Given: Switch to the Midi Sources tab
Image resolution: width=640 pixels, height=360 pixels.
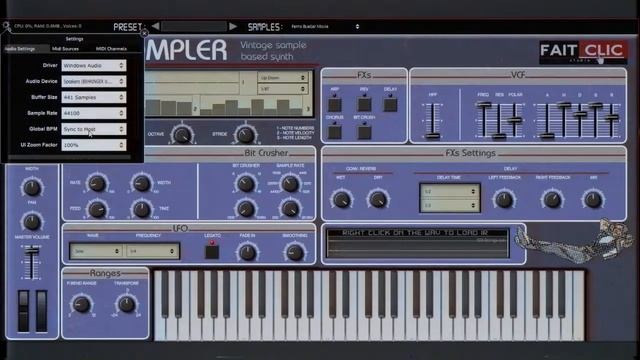Looking at the screenshot, I should click(65, 49).
